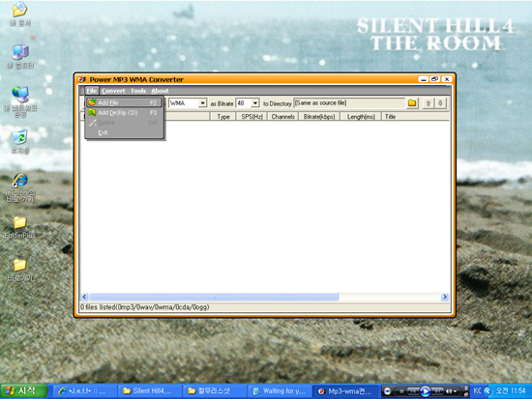Close the Power MP3 WMA Converter window

(x=447, y=79)
